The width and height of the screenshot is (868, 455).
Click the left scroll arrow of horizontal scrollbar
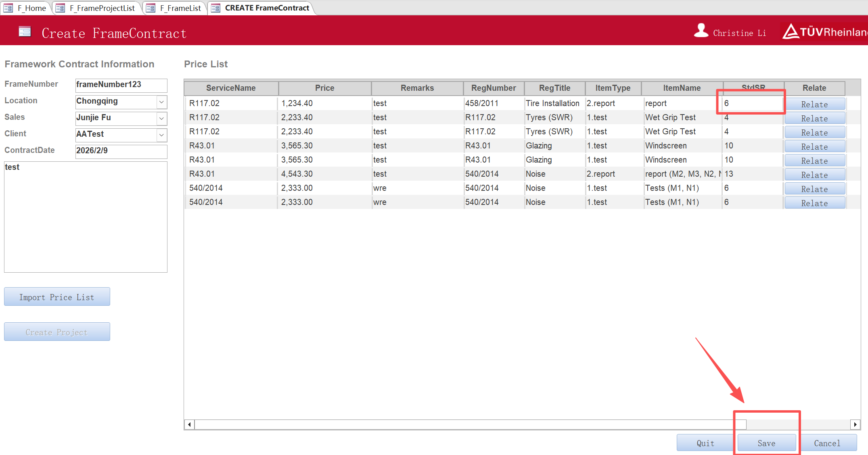189,424
